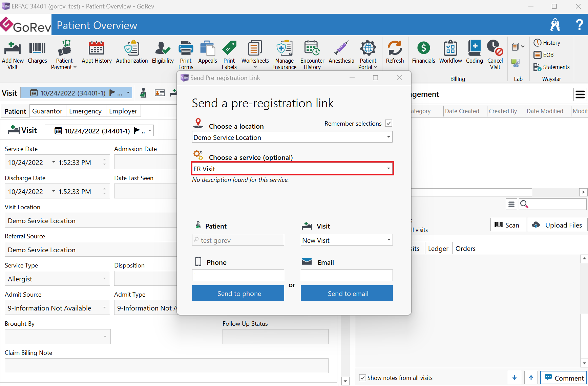Close Send Pre-registration Link dialog
The width and height of the screenshot is (588, 386).
point(400,78)
